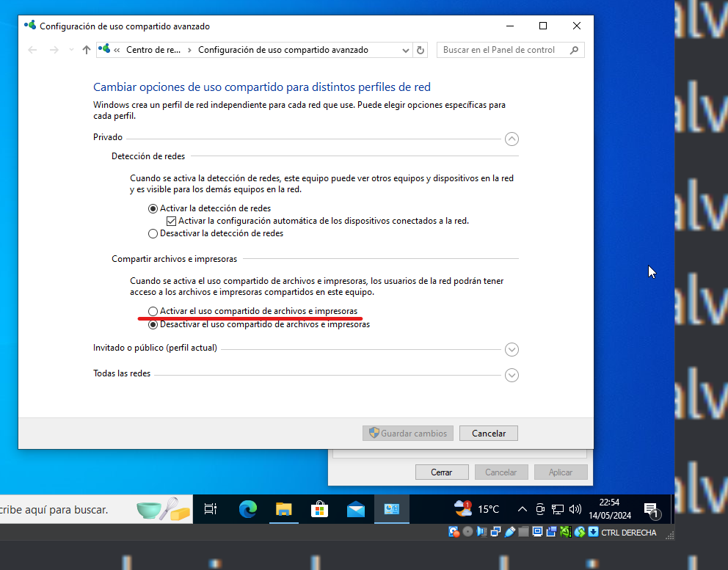Uncheck 'Activar la configuración automática' checkbox
Image resolution: width=728 pixels, height=570 pixels.
click(x=171, y=221)
